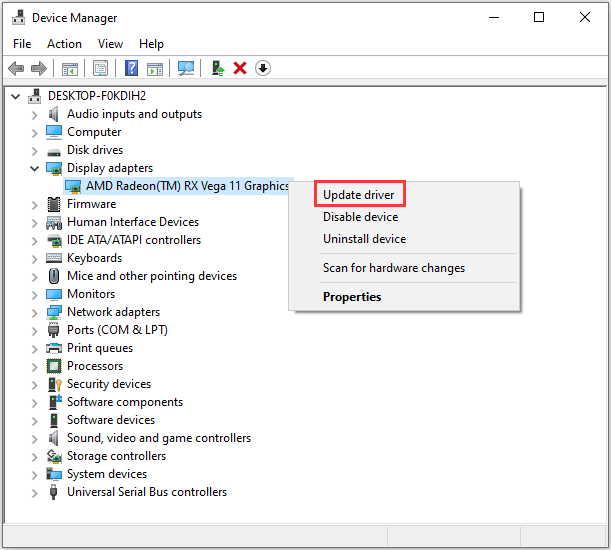The image size is (611, 550).
Task: Click the Update device driver toolbar icon
Action: (x=217, y=68)
